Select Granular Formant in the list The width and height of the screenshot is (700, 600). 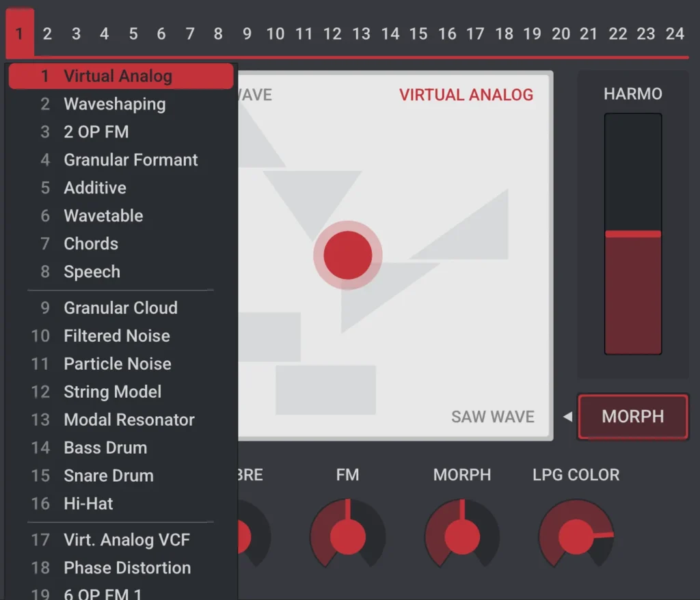tap(121, 160)
